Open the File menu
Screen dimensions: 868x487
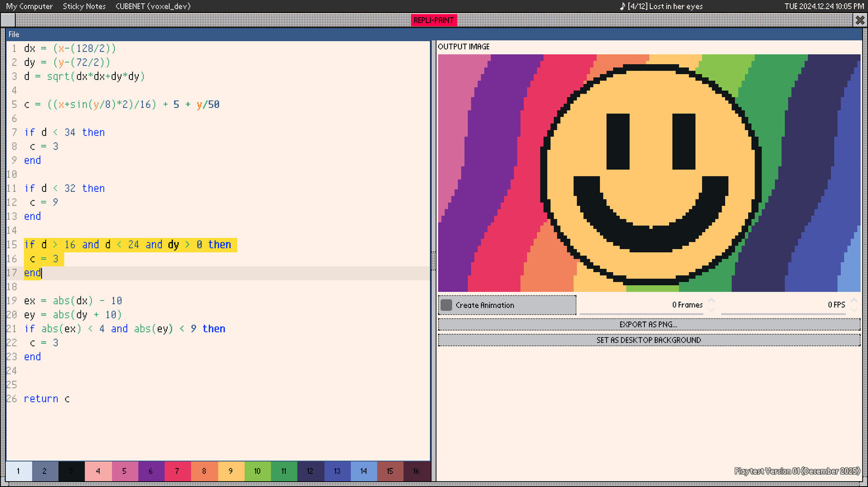pyautogui.click(x=14, y=34)
